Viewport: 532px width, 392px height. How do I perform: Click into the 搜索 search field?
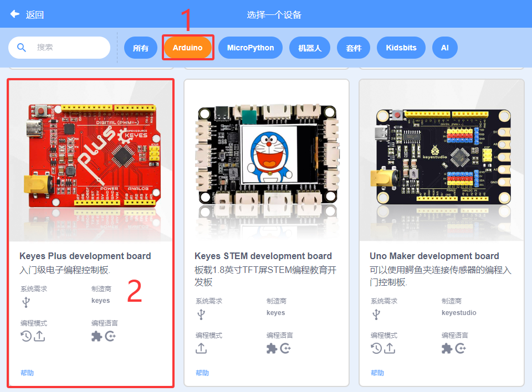pos(59,48)
